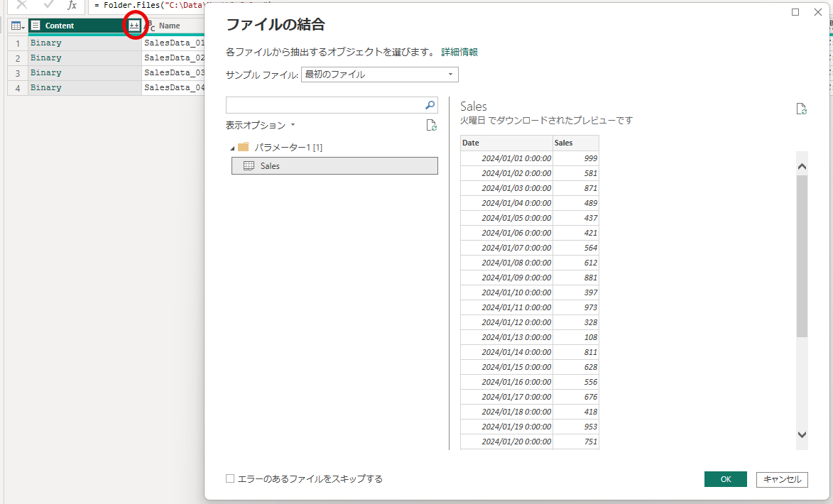833x504 pixels.
Task: Click the SalesData_01 name cell
Action: pyautogui.click(x=174, y=43)
